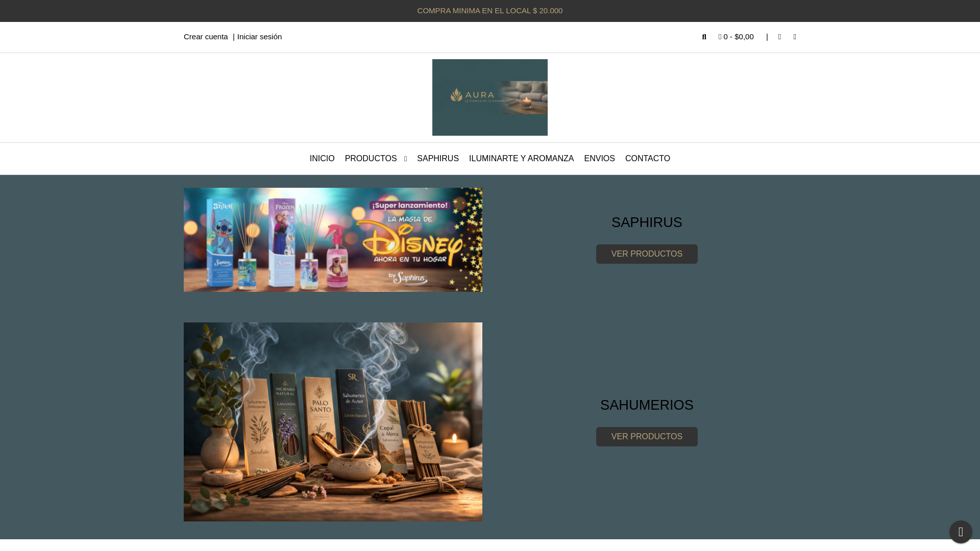This screenshot has width=980, height=551.
Task: Click the Aura store logo
Action: tap(490, 97)
